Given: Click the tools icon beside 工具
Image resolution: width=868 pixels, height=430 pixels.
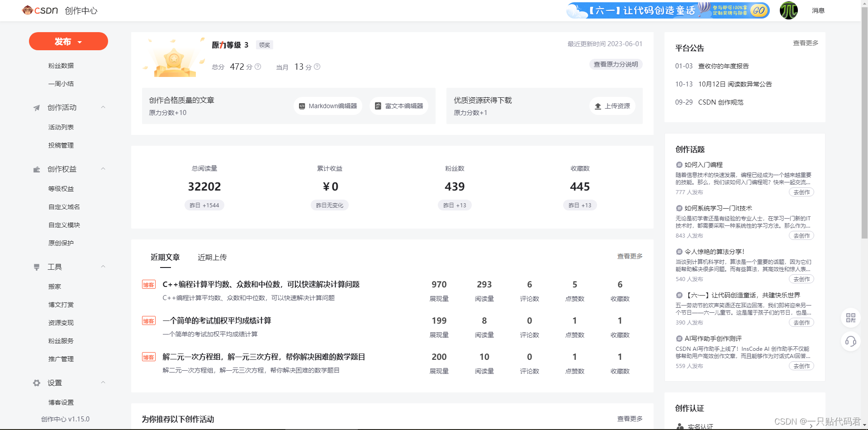Looking at the screenshot, I should pyautogui.click(x=37, y=267).
